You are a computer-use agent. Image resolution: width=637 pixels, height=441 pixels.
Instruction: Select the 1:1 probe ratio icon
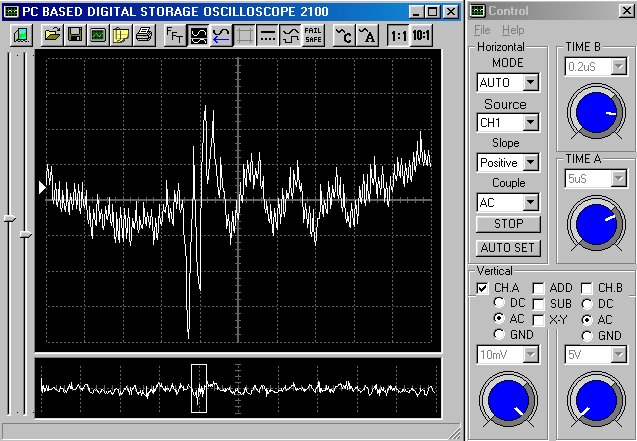pos(398,35)
